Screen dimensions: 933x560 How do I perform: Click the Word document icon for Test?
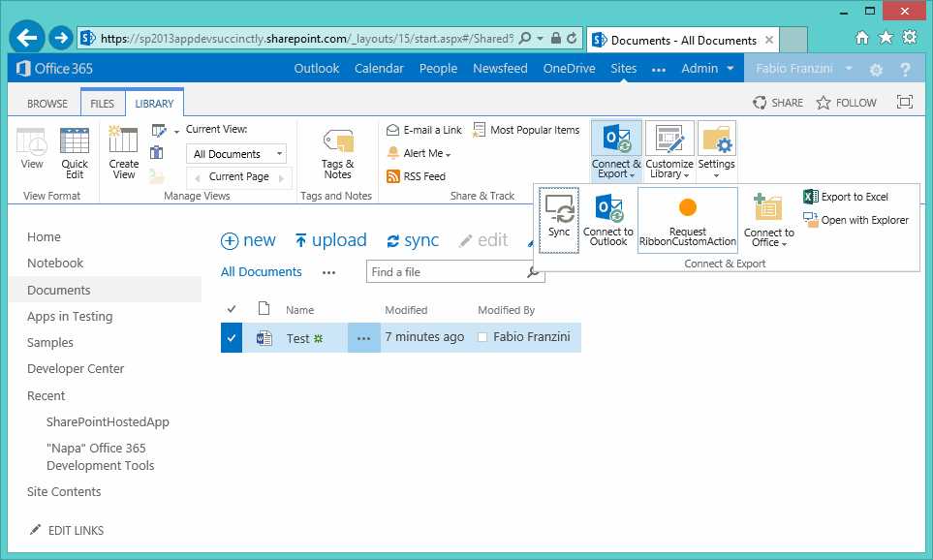pos(264,338)
